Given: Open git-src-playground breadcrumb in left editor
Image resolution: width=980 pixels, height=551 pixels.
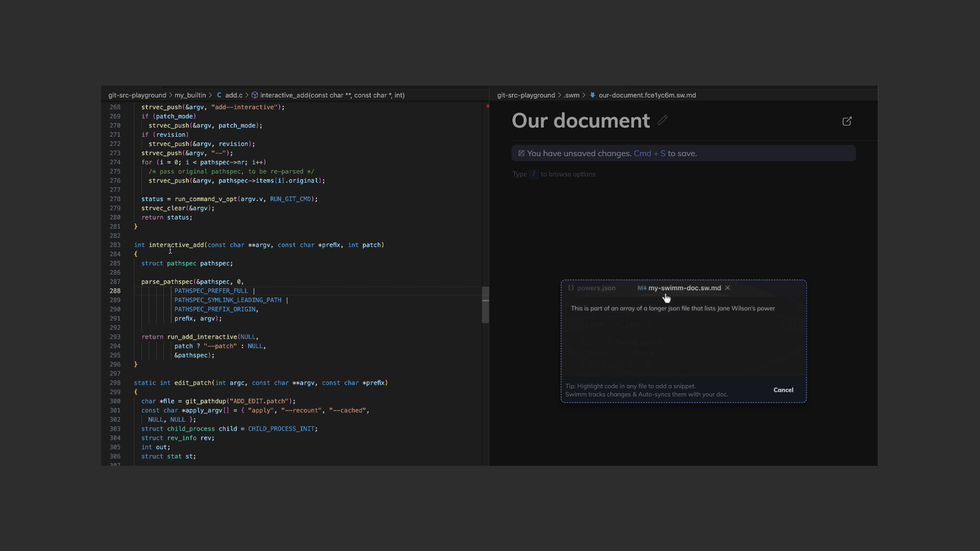Looking at the screenshot, I should coord(137,95).
